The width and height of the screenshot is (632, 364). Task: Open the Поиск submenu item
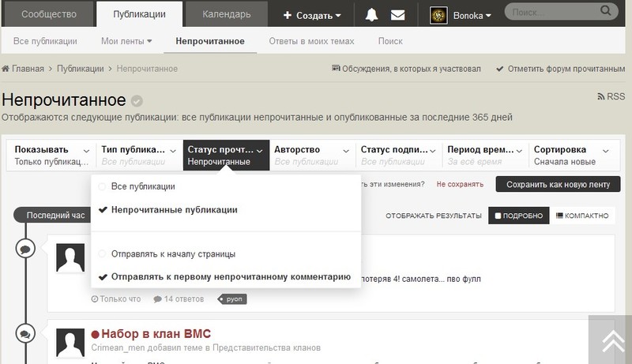click(x=390, y=41)
